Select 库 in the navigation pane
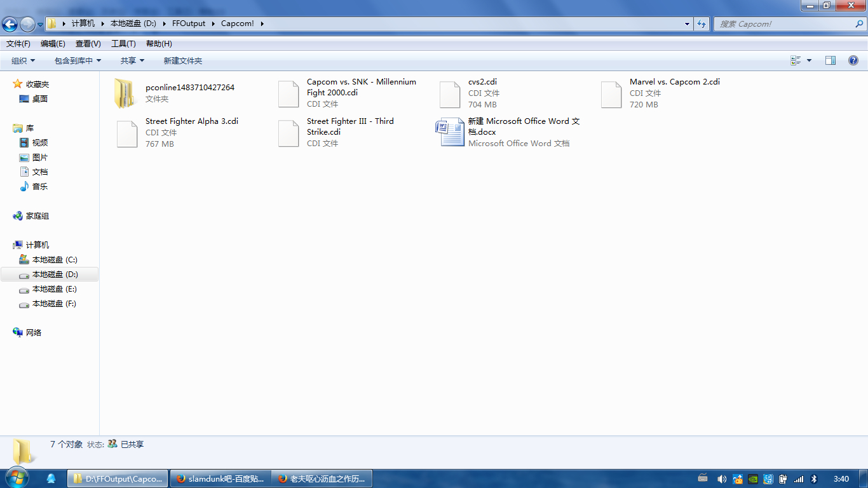Viewport: 868px width, 488px height. (x=30, y=128)
